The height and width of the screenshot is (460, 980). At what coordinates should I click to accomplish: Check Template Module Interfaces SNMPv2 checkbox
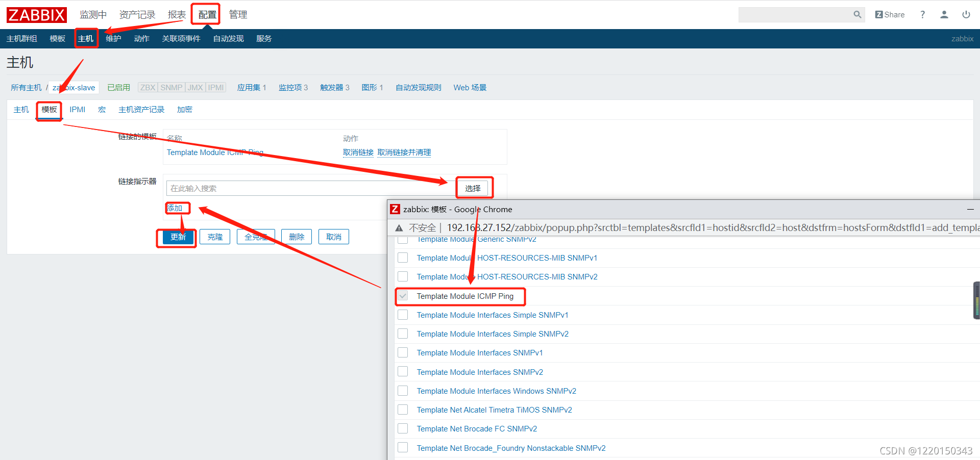click(403, 372)
